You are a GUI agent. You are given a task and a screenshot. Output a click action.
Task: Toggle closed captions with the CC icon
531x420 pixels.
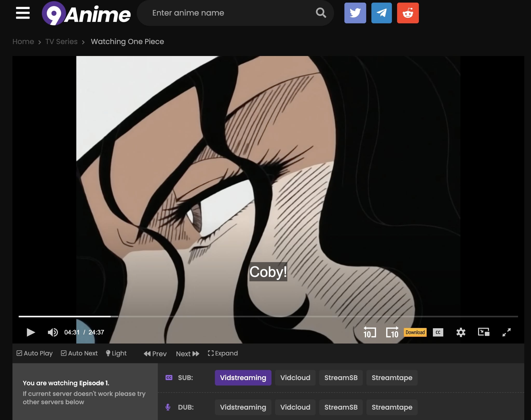click(x=438, y=332)
